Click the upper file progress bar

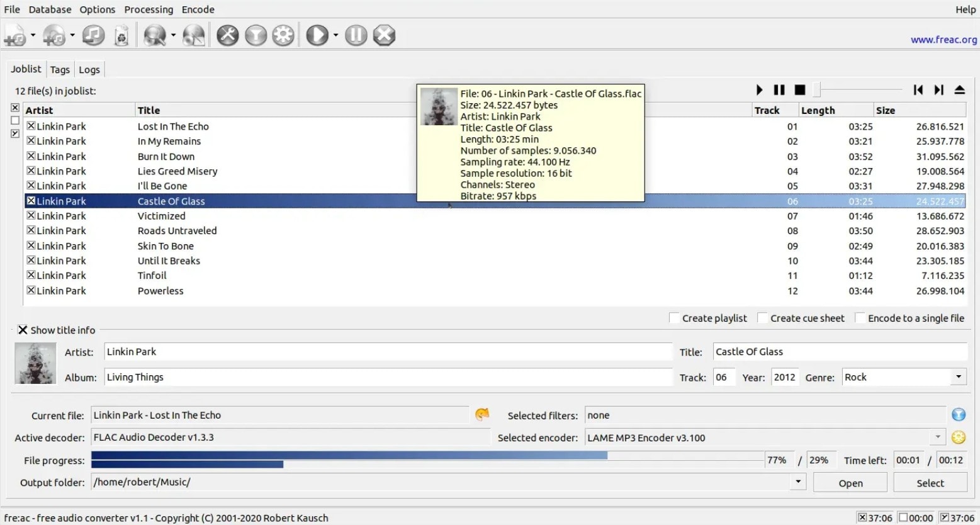[428, 455]
